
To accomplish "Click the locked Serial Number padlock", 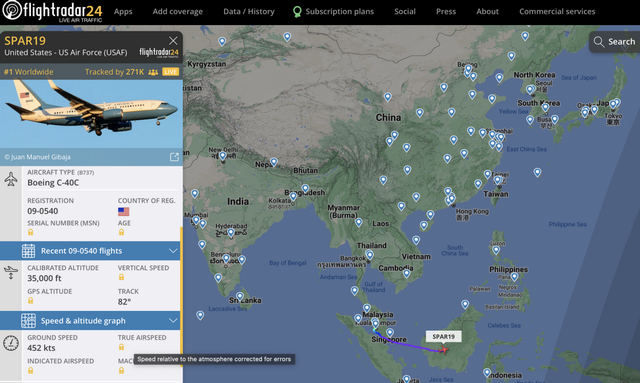I will point(30,232).
